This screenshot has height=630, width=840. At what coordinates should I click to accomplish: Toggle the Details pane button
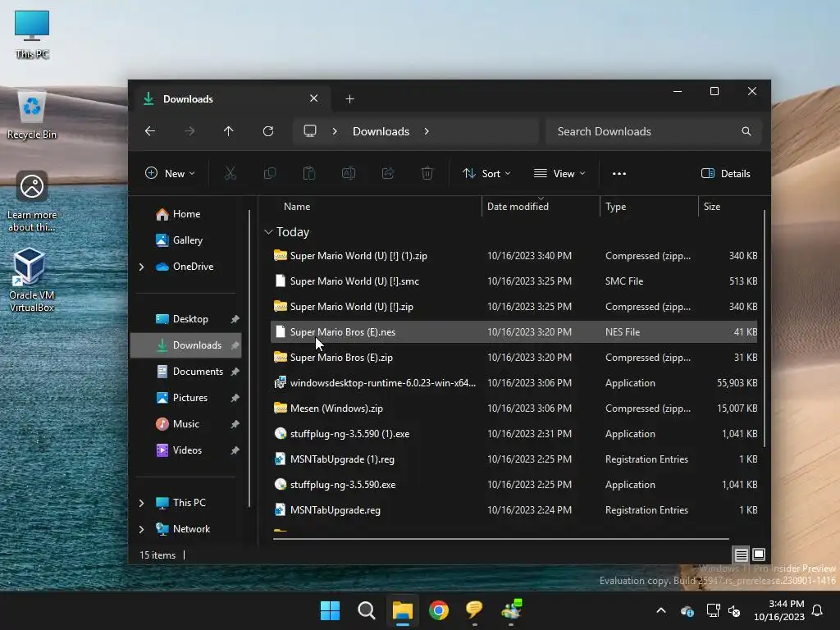click(726, 174)
